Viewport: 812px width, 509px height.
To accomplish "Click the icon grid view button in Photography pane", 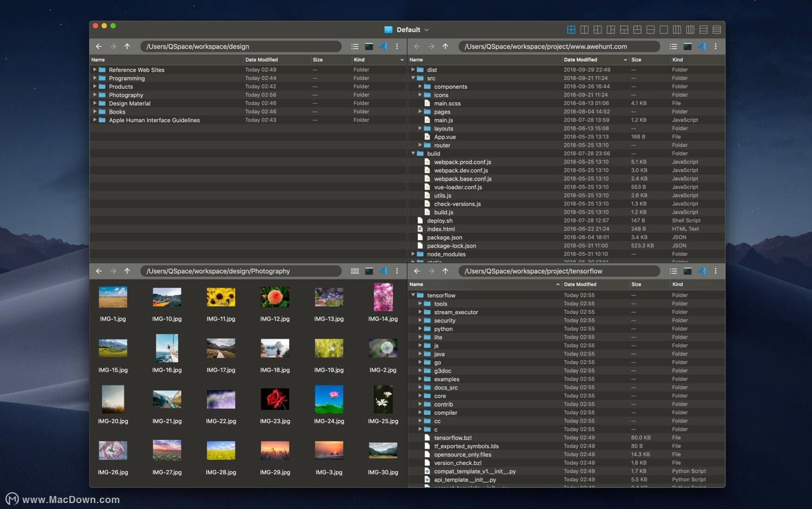I will coord(355,271).
